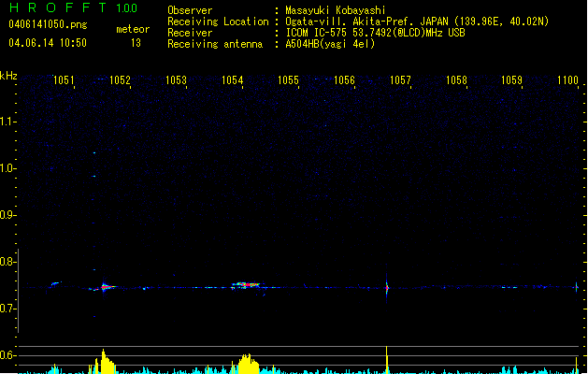Click the 1056 time axis marker
This screenshot has width=588, height=374.
(x=344, y=80)
